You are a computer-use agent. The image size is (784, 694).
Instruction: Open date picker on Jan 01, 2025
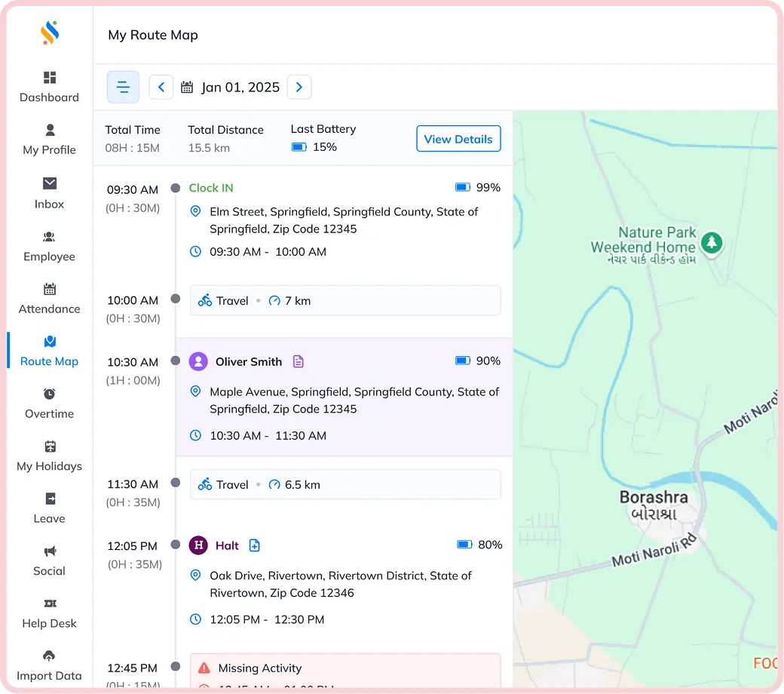(x=240, y=87)
